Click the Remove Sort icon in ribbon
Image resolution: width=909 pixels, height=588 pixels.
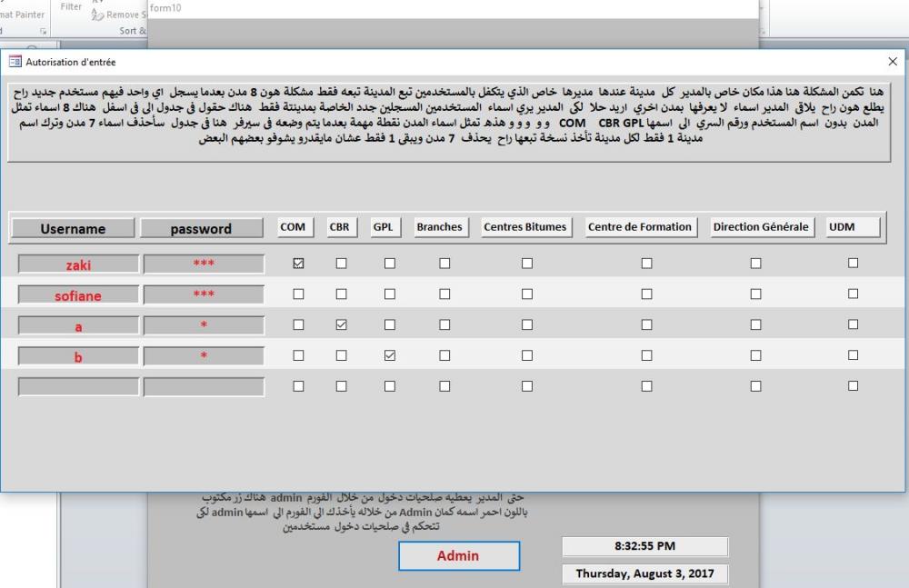pyautogui.click(x=97, y=15)
